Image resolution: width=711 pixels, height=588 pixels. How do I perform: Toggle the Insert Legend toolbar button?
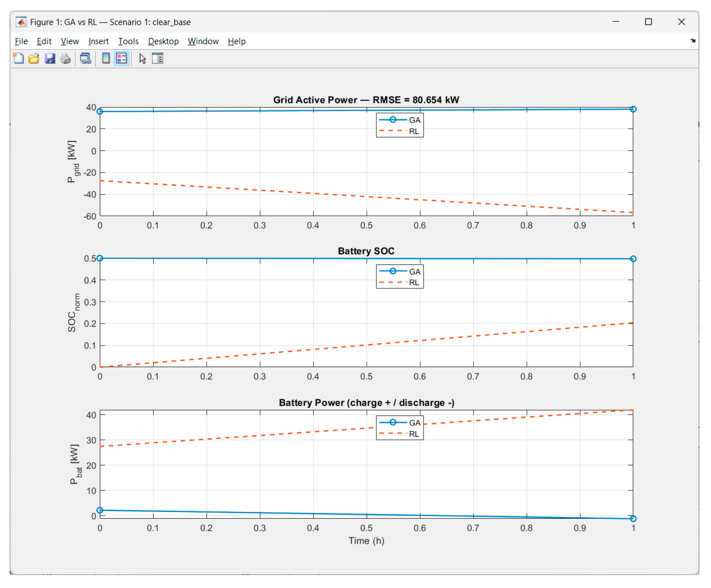[x=122, y=59]
